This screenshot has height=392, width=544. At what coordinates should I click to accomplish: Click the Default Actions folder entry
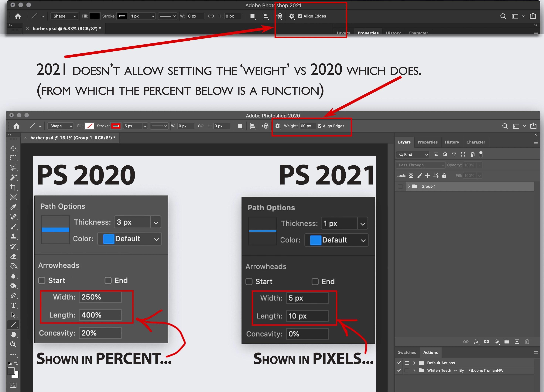tap(441, 363)
